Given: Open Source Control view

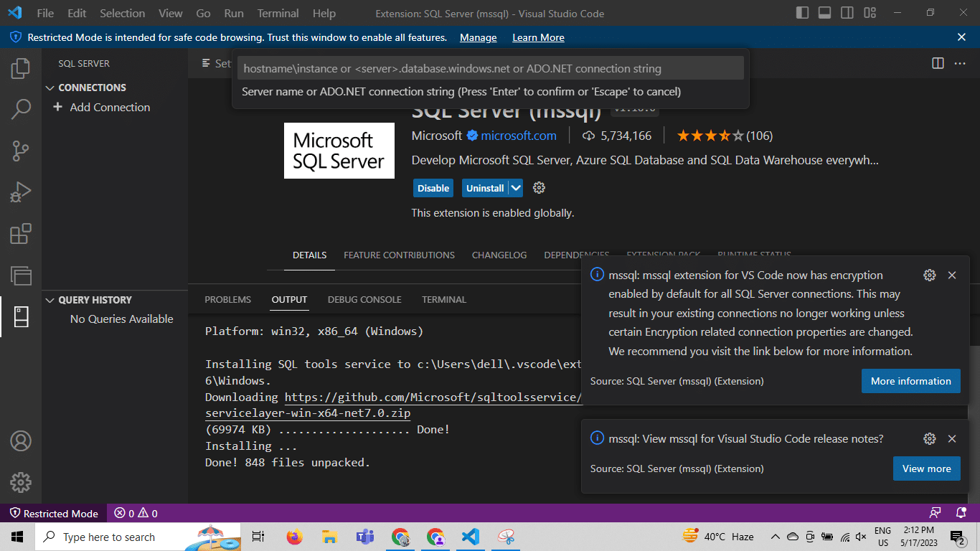Looking at the screenshot, I should 21,151.
